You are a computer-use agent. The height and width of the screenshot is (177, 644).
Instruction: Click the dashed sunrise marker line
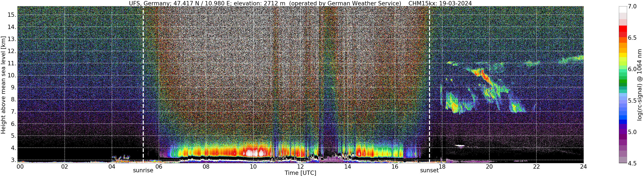143,84
